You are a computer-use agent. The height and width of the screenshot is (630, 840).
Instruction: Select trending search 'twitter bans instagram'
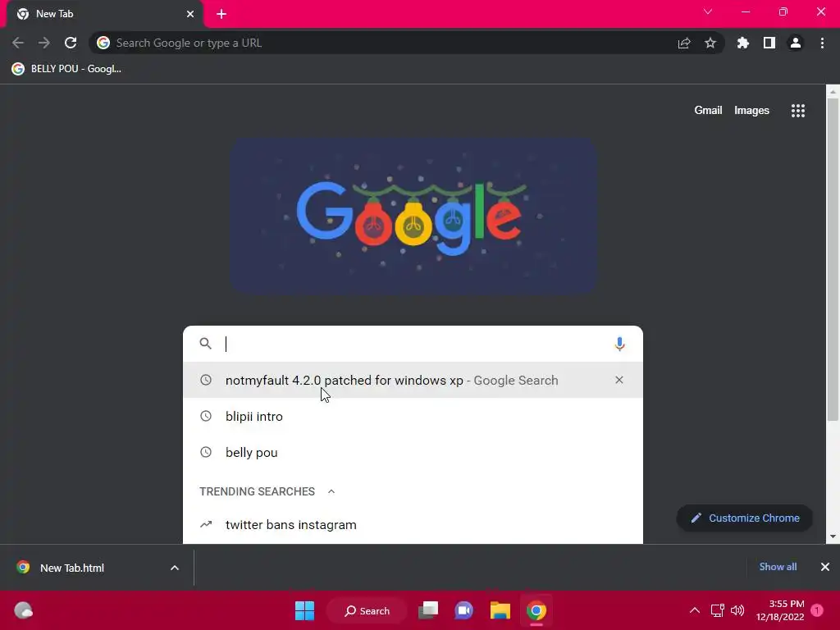tap(413, 524)
